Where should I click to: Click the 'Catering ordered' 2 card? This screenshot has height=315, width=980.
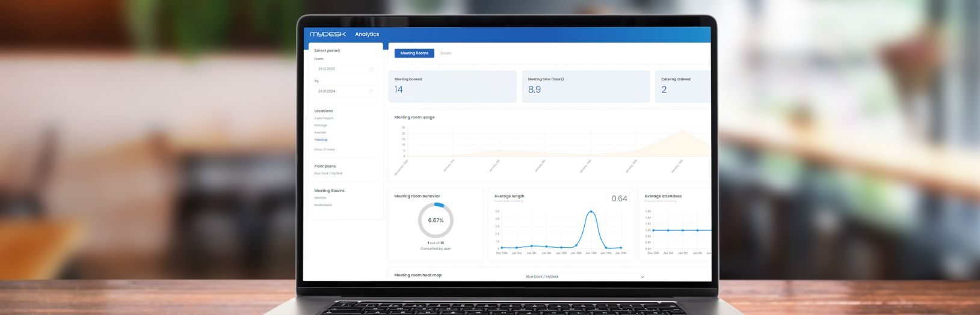[x=683, y=87]
